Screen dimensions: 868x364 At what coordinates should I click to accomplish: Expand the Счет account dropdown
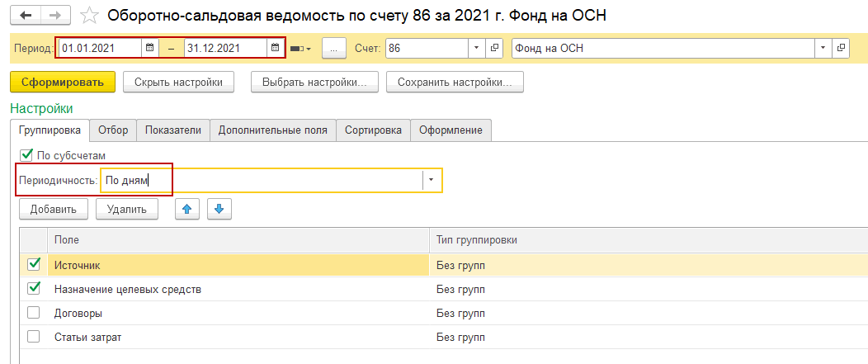pyautogui.click(x=477, y=49)
